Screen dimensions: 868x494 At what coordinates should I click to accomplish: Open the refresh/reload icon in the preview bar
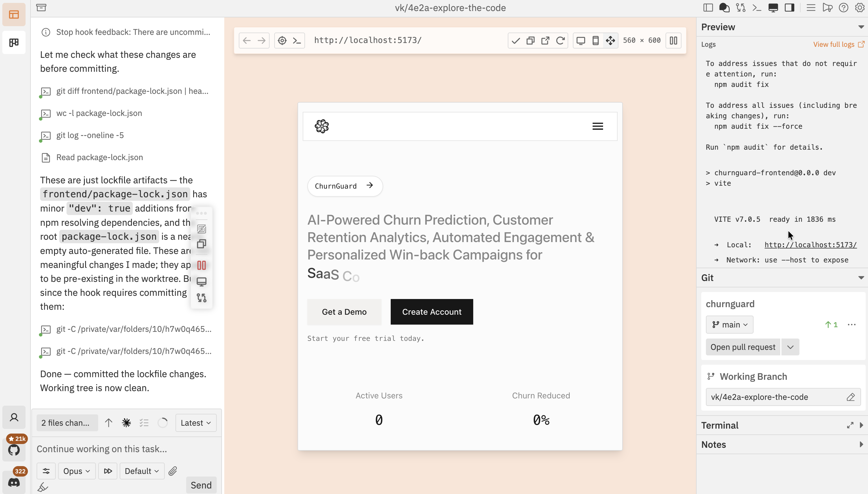(560, 40)
